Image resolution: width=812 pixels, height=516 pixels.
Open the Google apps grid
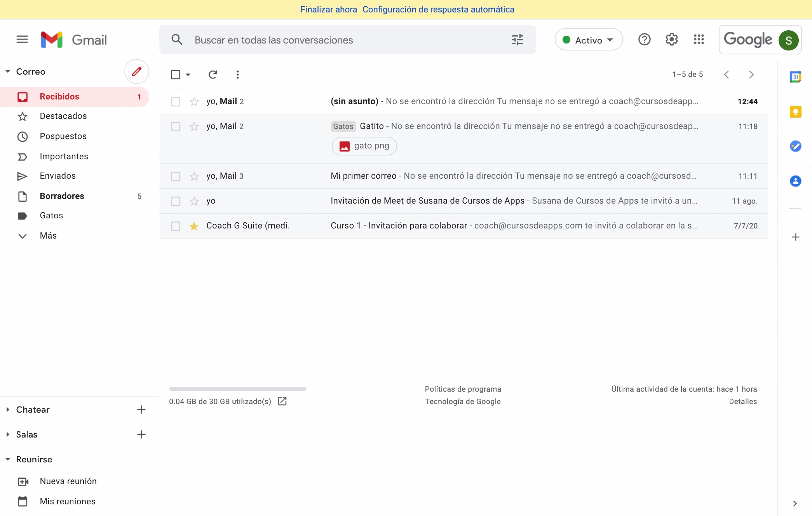click(699, 39)
